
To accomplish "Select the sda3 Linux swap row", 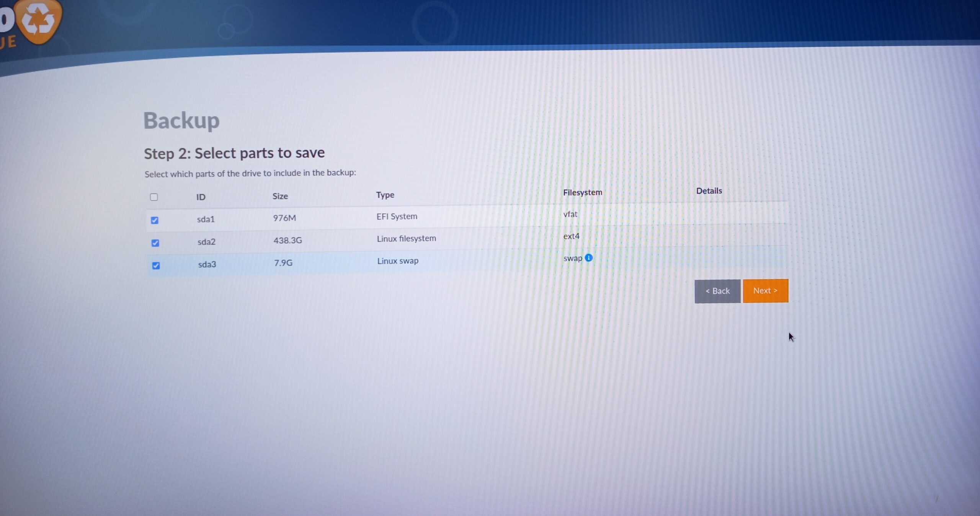I will (398, 261).
